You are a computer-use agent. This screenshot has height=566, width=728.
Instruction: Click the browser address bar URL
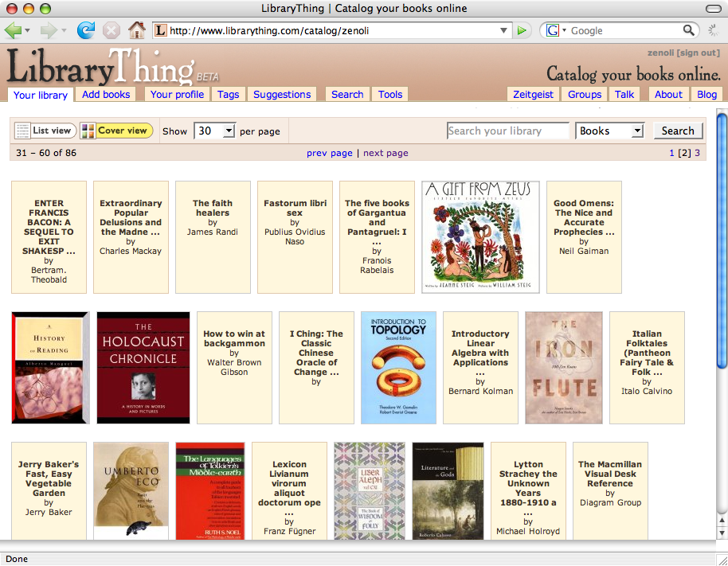331,30
